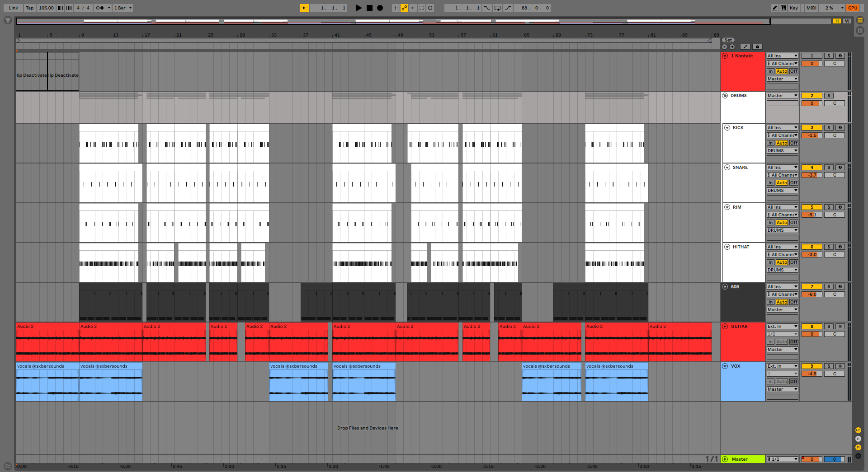Click the Link button
The height and width of the screenshot is (472, 868).
pyautogui.click(x=14, y=8)
